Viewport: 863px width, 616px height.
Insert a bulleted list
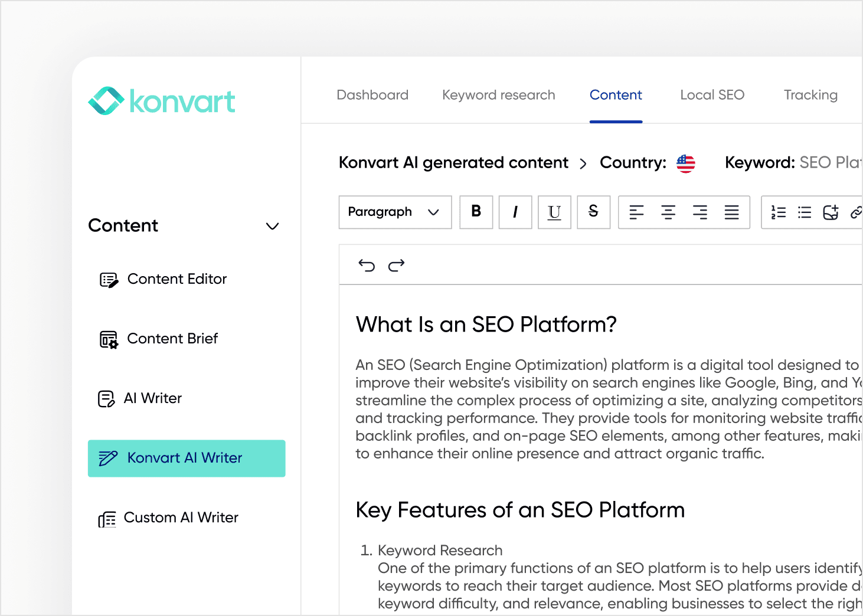coord(805,212)
